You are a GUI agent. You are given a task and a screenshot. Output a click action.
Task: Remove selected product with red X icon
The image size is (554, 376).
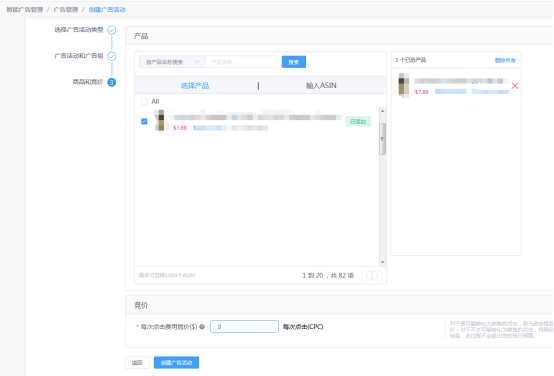[x=515, y=86]
